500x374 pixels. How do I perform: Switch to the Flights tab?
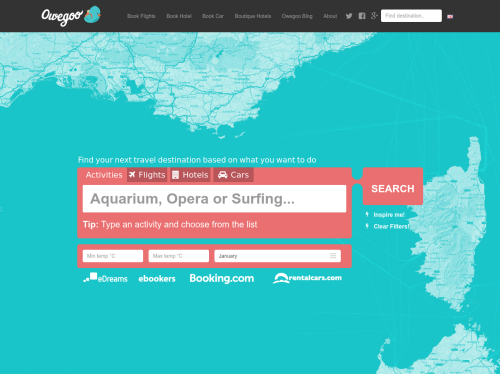tap(147, 175)
